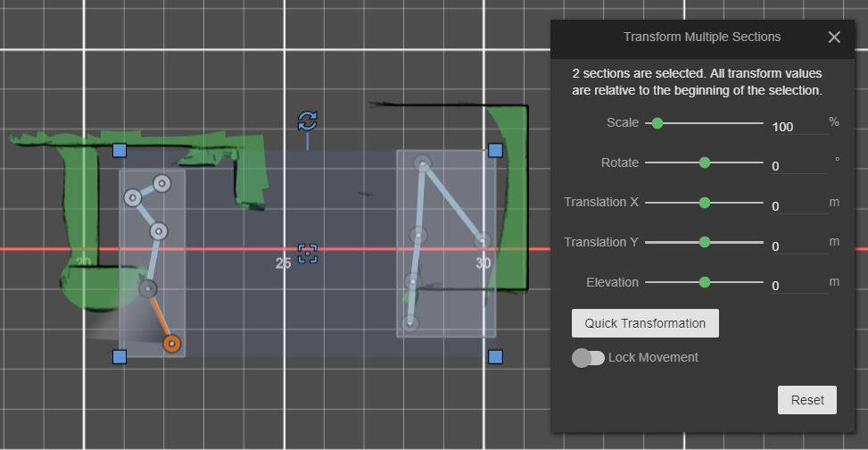This screenshot has height=450, width=868.
Task: Select the bottom node of the right section
Action: [410, 322]
